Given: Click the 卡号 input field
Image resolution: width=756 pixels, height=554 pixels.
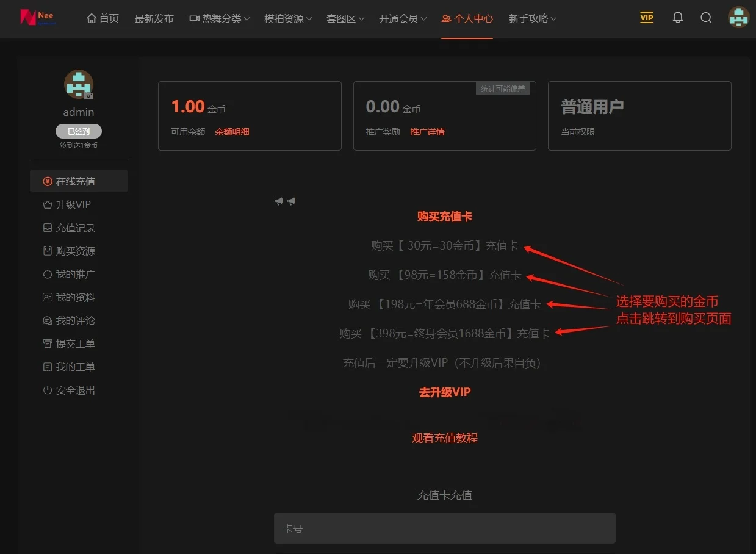Looking at the screenshot, I should click(x=445, y=528).
